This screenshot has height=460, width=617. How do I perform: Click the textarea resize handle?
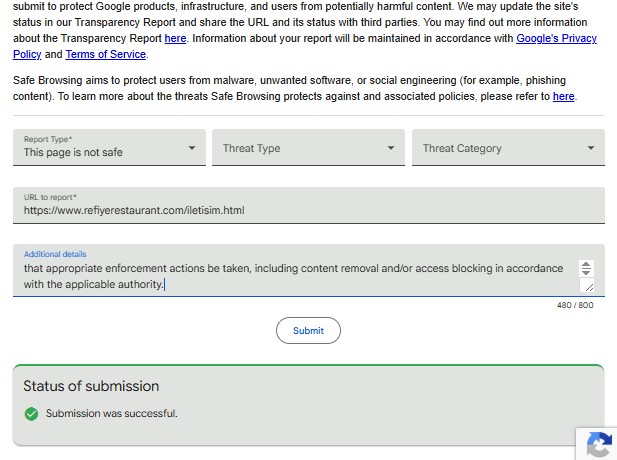pos(589,286)
